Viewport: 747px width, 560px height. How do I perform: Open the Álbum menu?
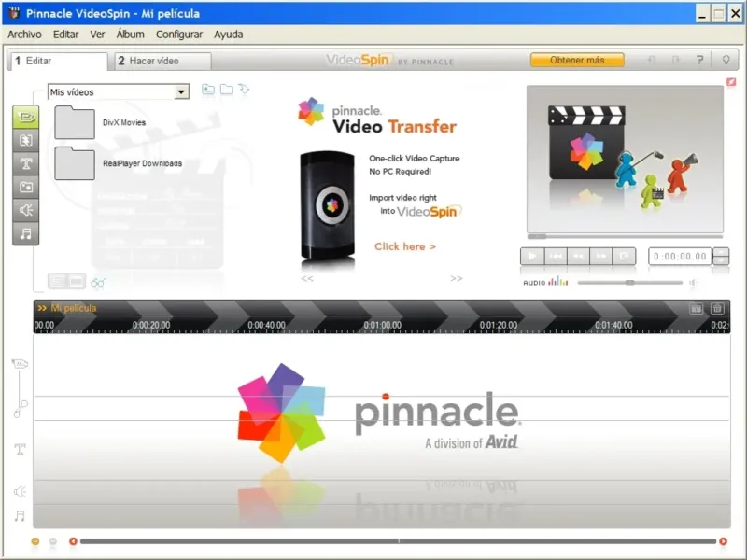click(130, 35)
